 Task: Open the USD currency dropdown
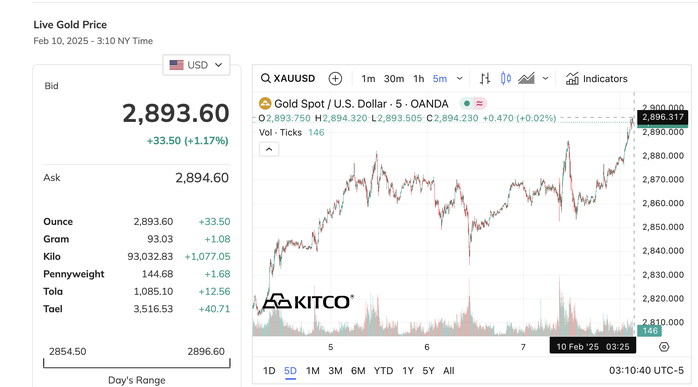click(x=196, y=65)
